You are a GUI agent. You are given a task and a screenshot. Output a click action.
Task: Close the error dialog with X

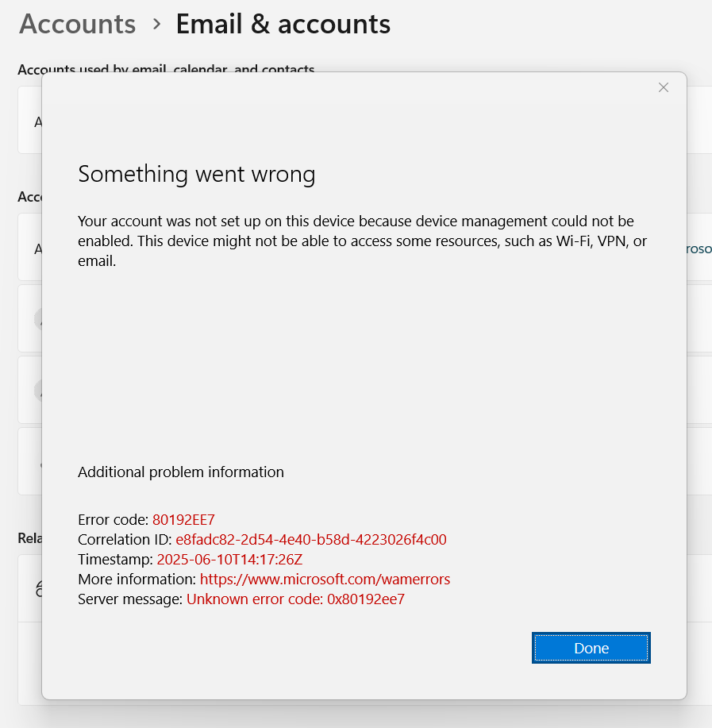click(664, 87)
